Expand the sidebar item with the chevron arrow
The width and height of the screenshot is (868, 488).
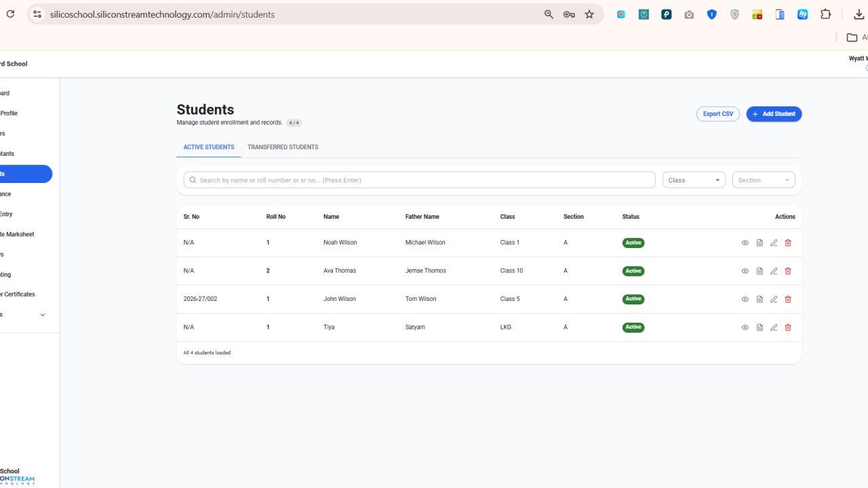click(42, 314)
